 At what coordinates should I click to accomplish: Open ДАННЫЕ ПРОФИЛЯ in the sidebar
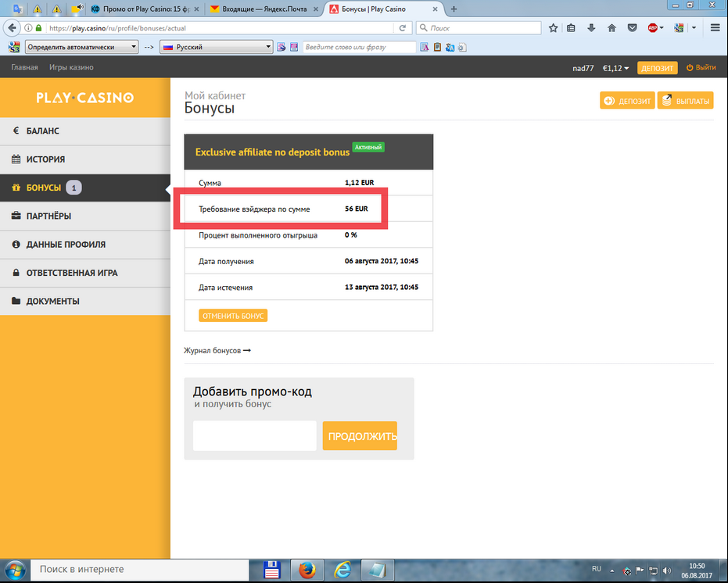click(x=85, y=245)
